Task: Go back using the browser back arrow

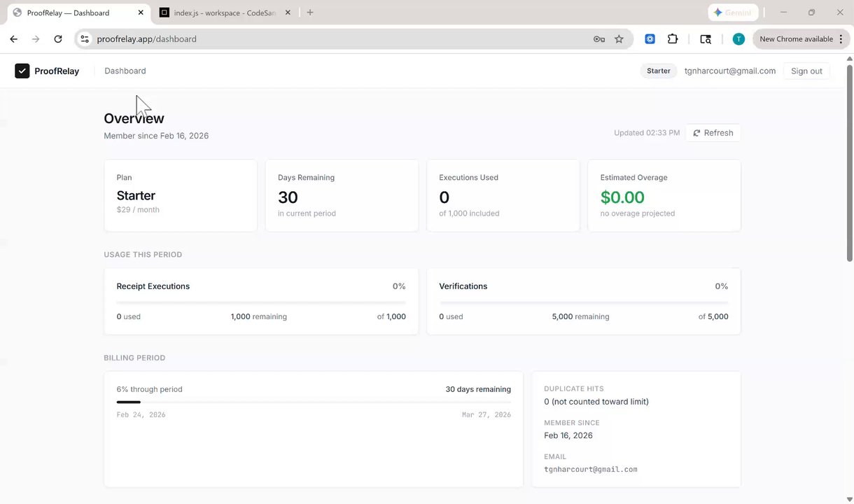Action: 14,39
